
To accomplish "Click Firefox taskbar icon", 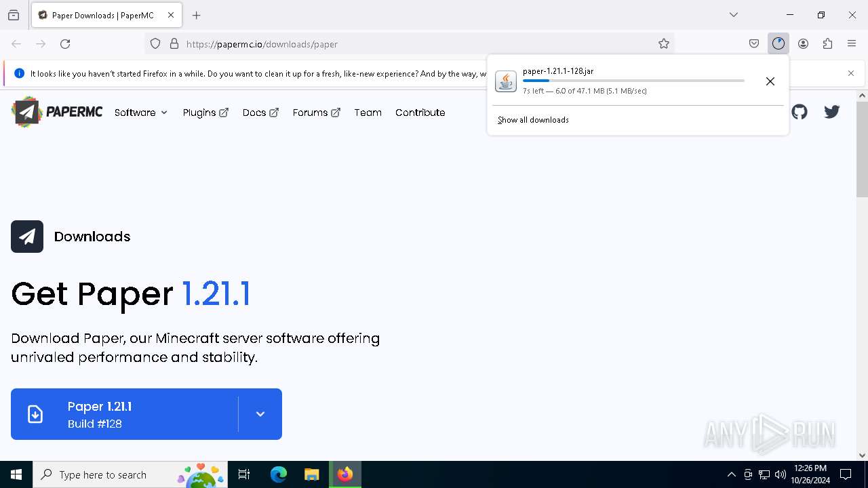I will pyautogui.click(x=345, y=474).
